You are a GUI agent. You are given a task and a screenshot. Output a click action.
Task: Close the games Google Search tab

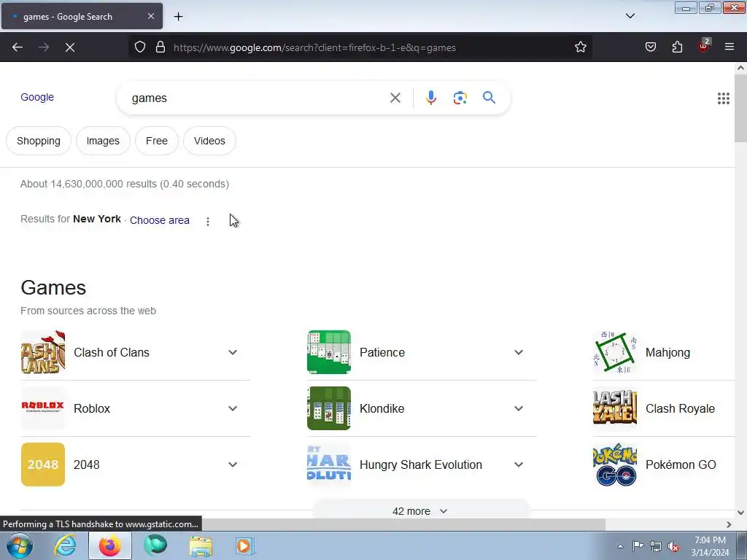[x=150, y=16]
